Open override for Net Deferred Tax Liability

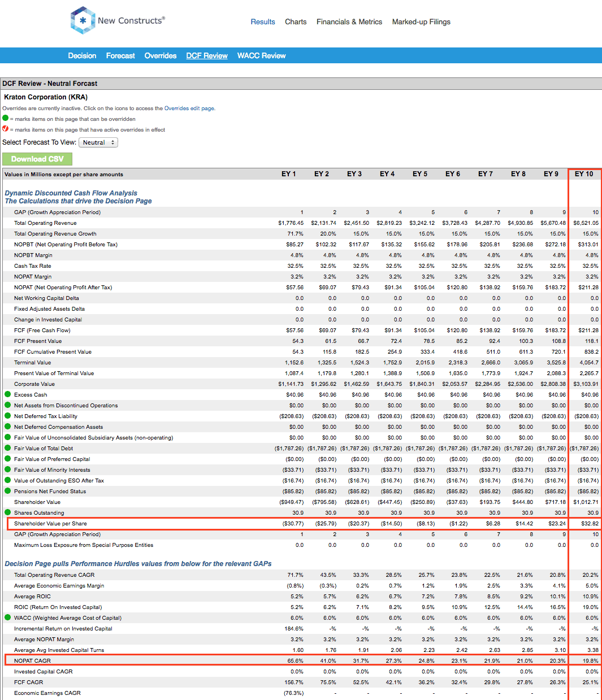(x=8, y=416)
